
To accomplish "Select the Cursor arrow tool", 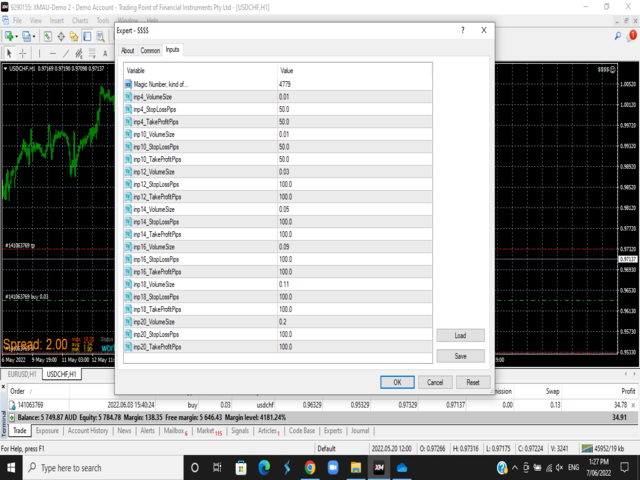I will (x=9, y=53).
